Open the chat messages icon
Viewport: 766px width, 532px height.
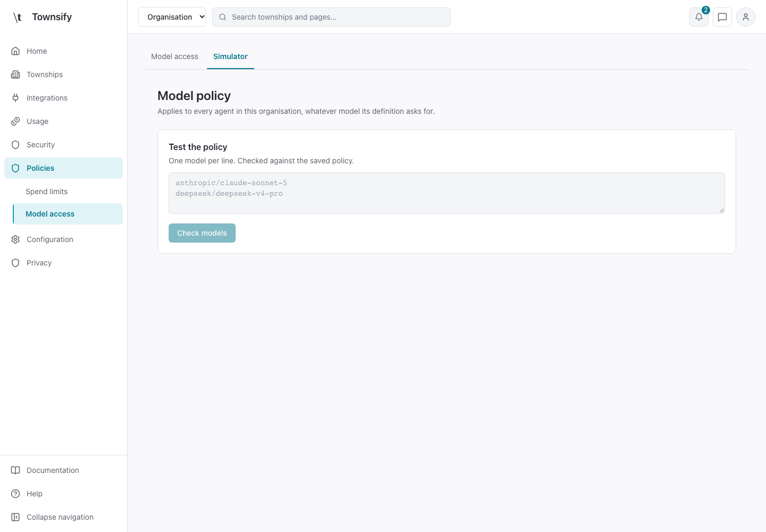pos(722,17)
